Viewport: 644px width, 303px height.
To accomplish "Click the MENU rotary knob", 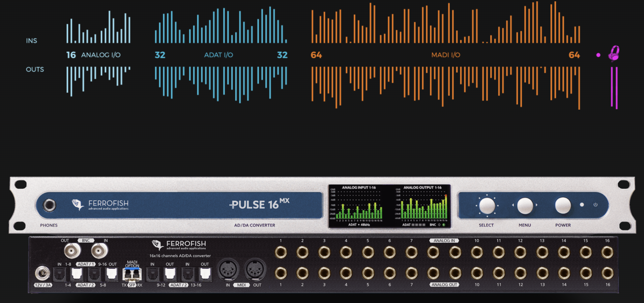I will point(525,206).
